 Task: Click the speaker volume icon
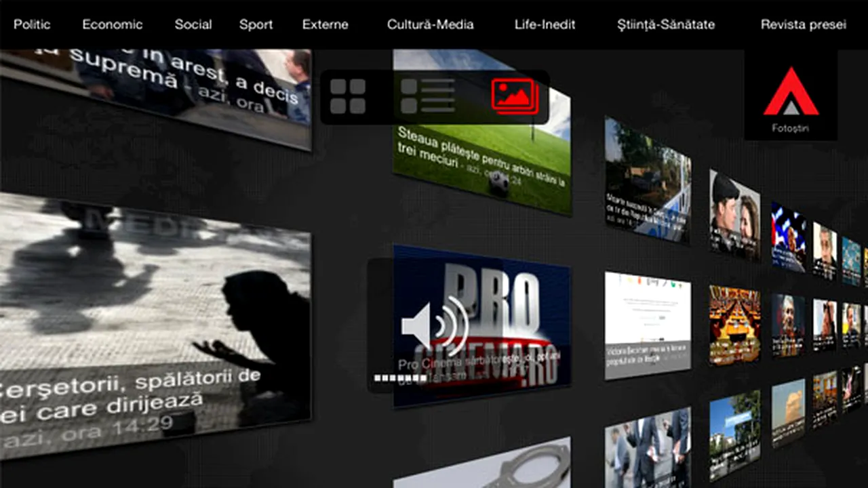435,326
